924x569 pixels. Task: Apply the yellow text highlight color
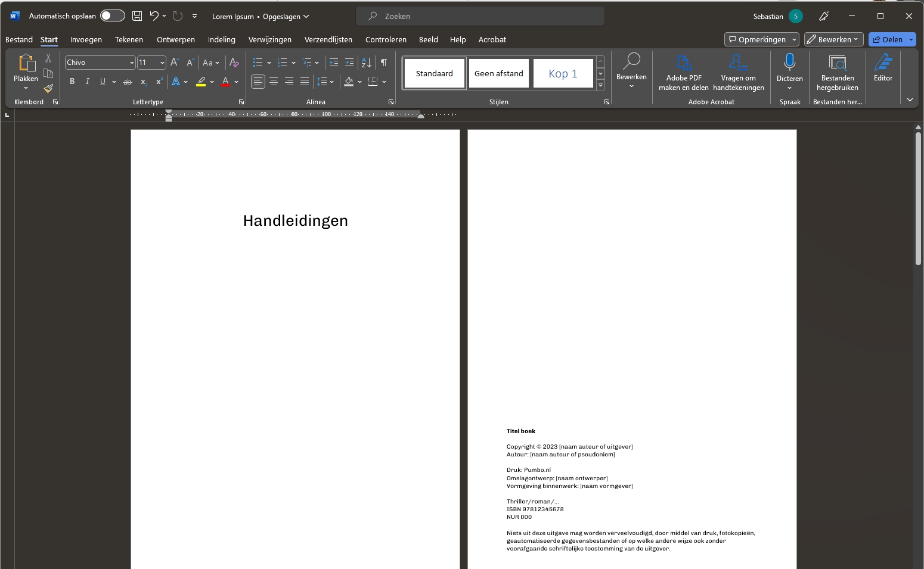click(201, 82)
